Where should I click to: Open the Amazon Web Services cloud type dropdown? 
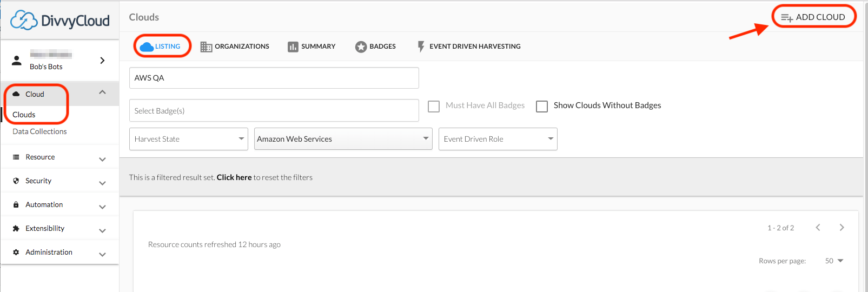[343, 139]
